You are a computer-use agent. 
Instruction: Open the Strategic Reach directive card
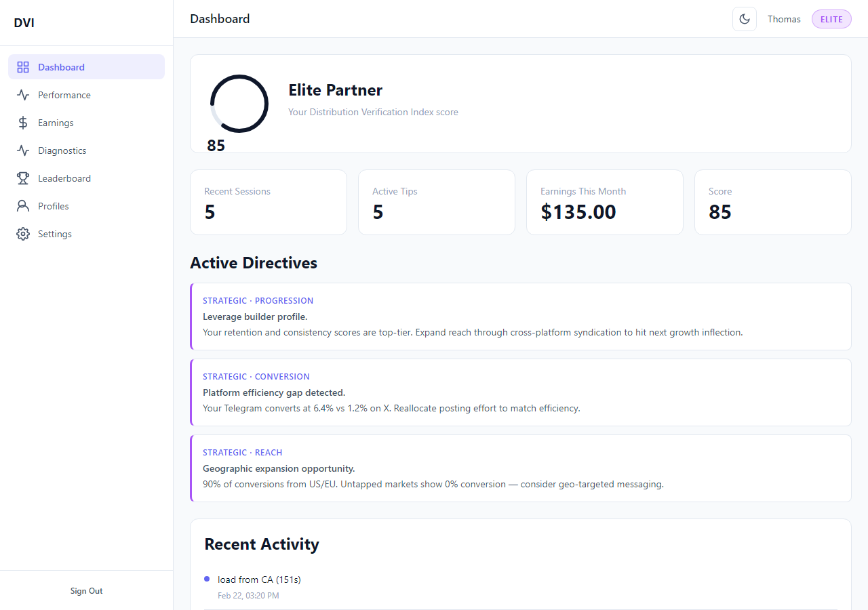521,468
